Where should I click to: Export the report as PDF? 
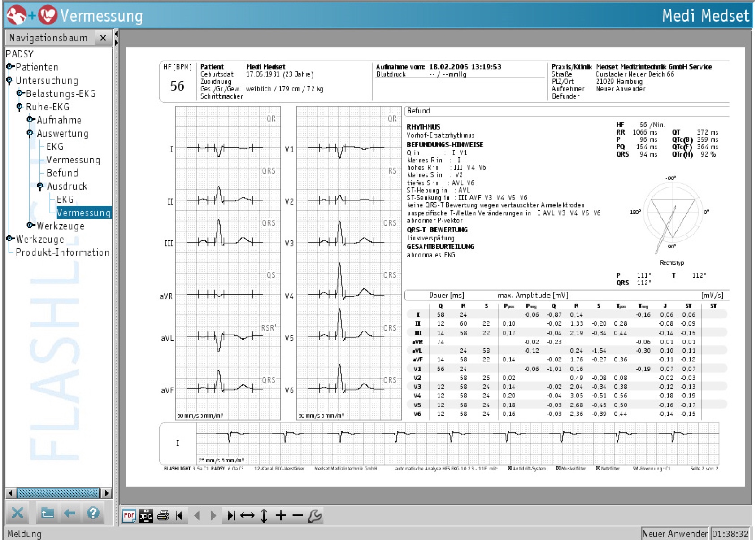pos(129,515)
